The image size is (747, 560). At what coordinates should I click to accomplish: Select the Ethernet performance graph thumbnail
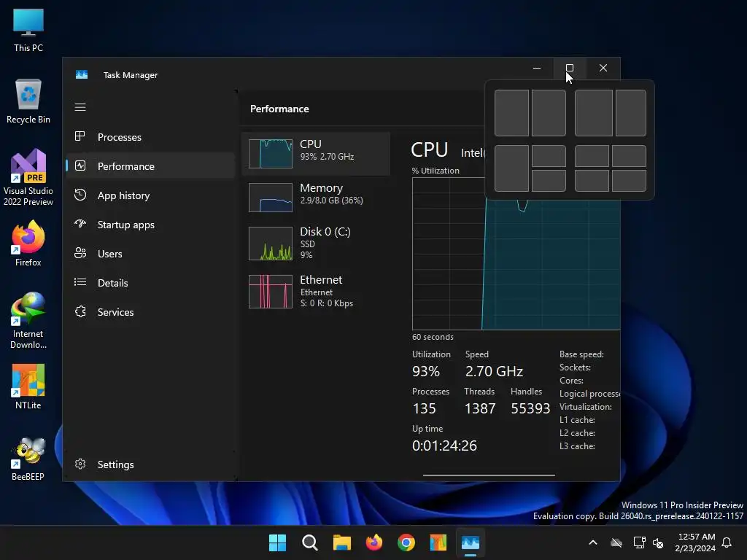click(270, 292)
